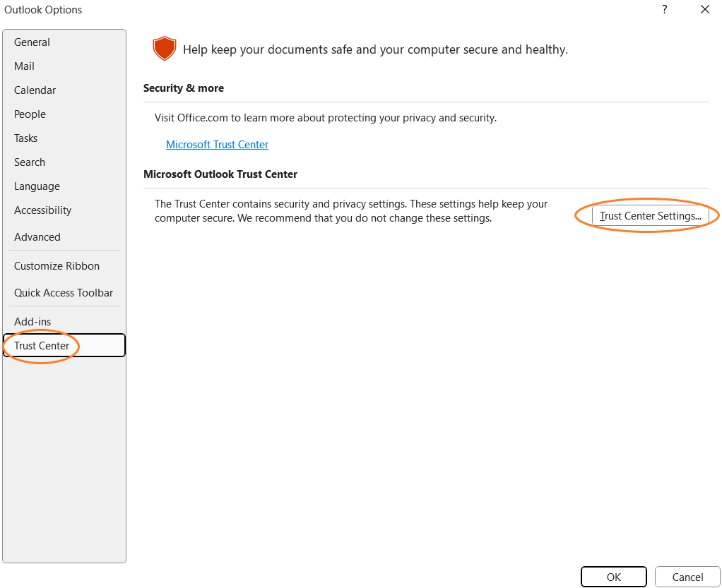The height and width of the screenshot is (588, 722).
Task: Open Customize Ribbon settings
Action: 57,265
